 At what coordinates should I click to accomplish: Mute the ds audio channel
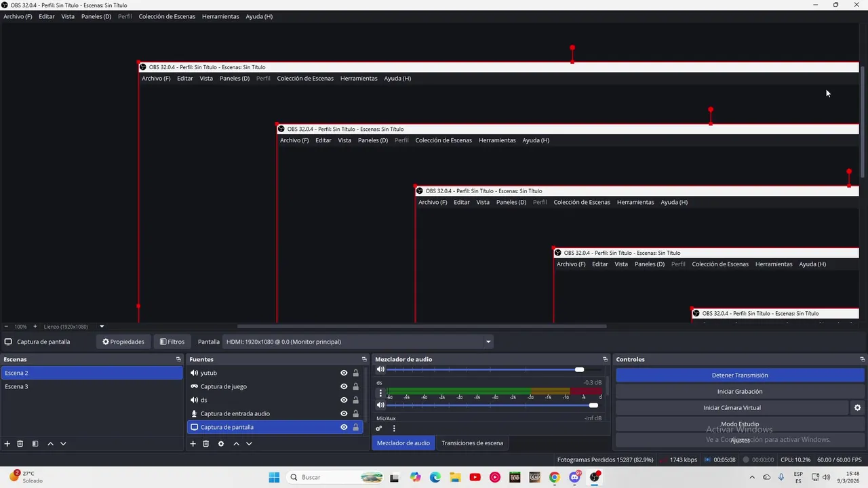coord(380,405)
